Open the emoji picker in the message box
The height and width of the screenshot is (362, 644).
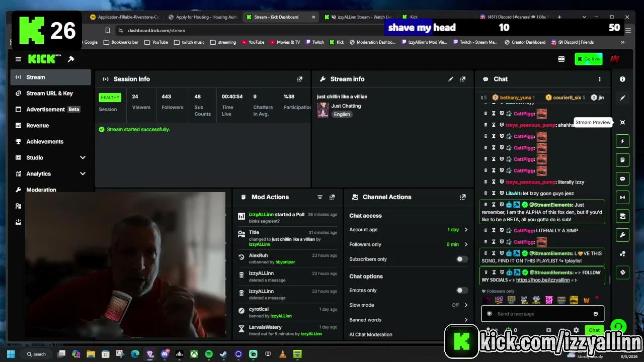[596, 314]
